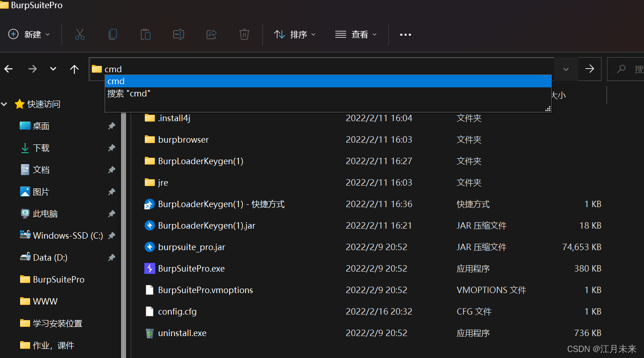
Task: Open the 新建 (New) menu
Action: click(29, 34)
